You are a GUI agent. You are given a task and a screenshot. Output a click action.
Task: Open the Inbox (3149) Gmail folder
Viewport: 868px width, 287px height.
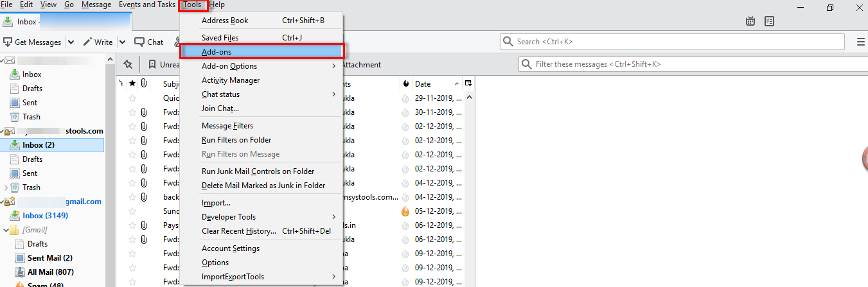pos(45,216)
